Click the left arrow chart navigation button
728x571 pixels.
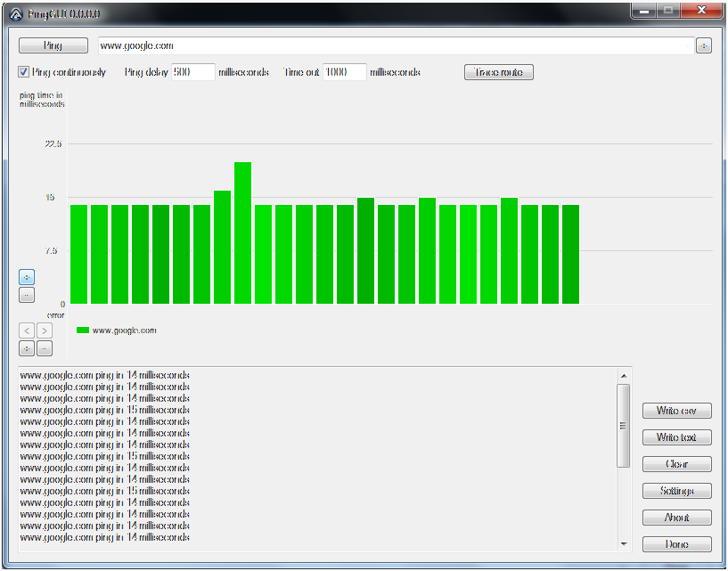(27, 330)
